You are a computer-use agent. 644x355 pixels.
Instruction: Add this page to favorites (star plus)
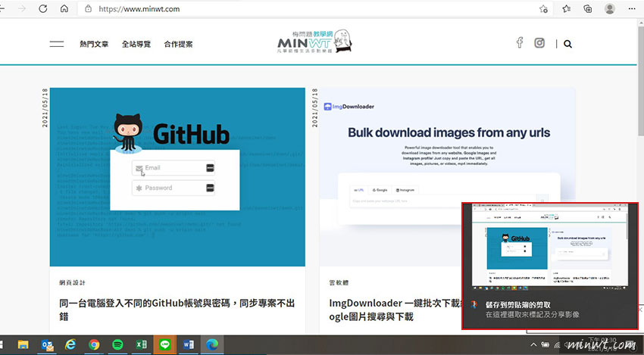click(x=543, y=8)
